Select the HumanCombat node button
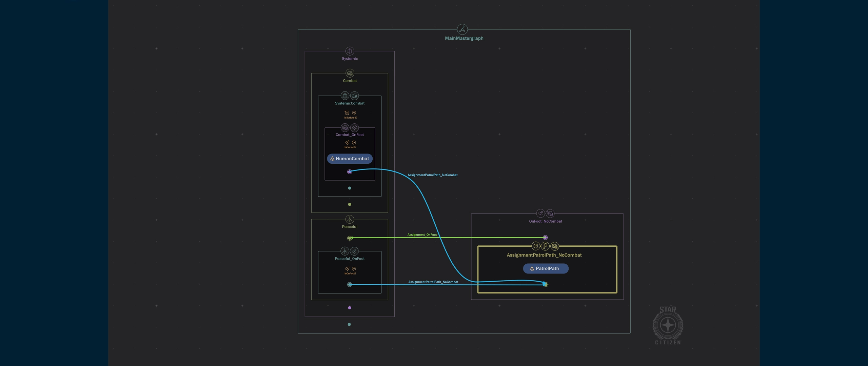 350,159
